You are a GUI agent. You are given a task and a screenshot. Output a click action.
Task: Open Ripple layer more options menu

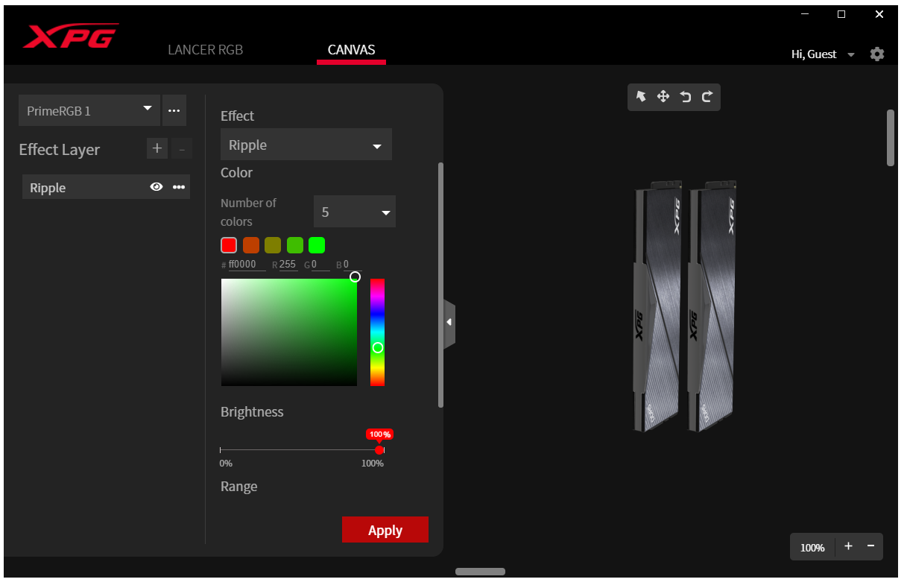coord(179,187)
